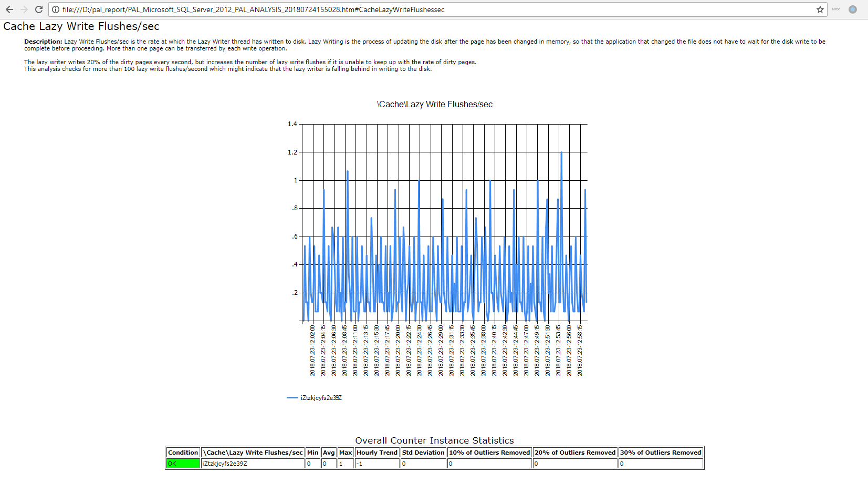Bookmark this page with the star icon

tap(820, 9)
